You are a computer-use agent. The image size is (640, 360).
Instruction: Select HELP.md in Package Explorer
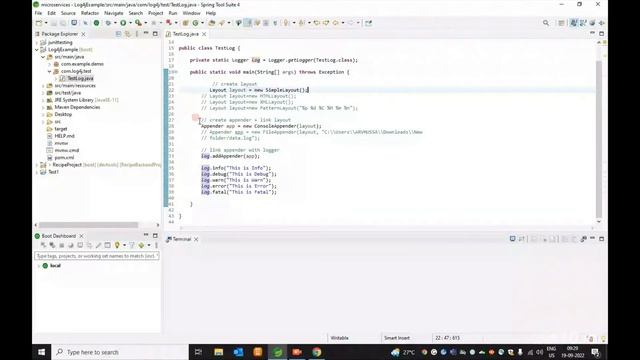[x=64, y=136]
